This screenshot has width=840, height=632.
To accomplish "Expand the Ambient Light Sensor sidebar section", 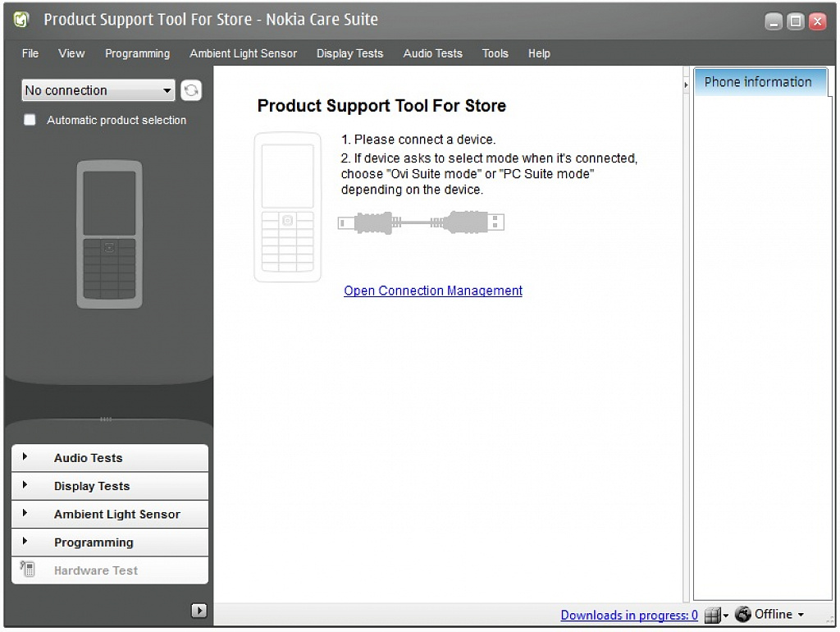I will (110, 514).
